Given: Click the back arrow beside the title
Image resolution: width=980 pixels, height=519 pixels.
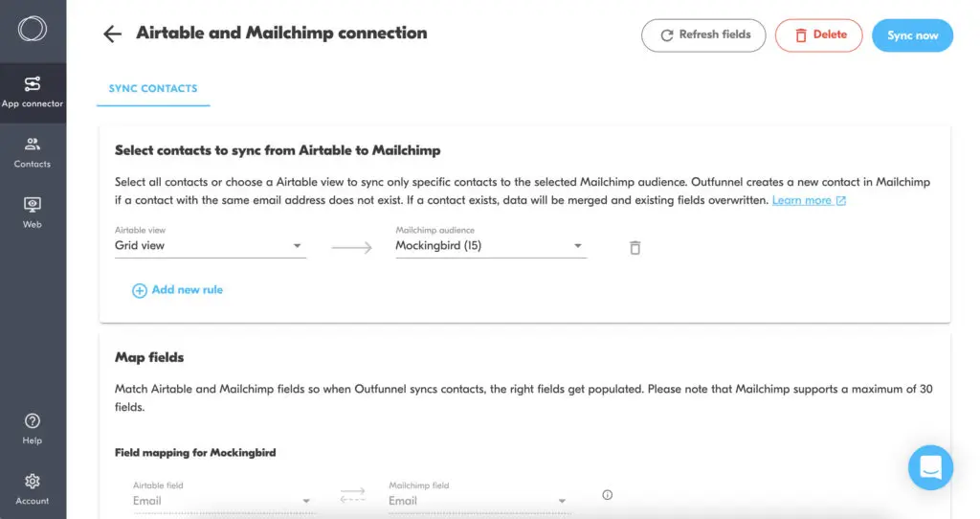Looking at the screenshot, I should point(113,34).
